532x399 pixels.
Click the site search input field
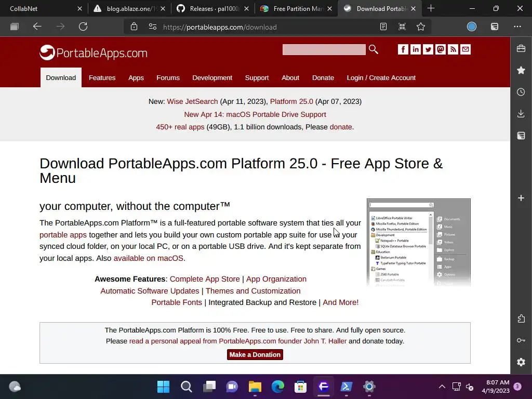pyautogui.click(x=324, y=49)
